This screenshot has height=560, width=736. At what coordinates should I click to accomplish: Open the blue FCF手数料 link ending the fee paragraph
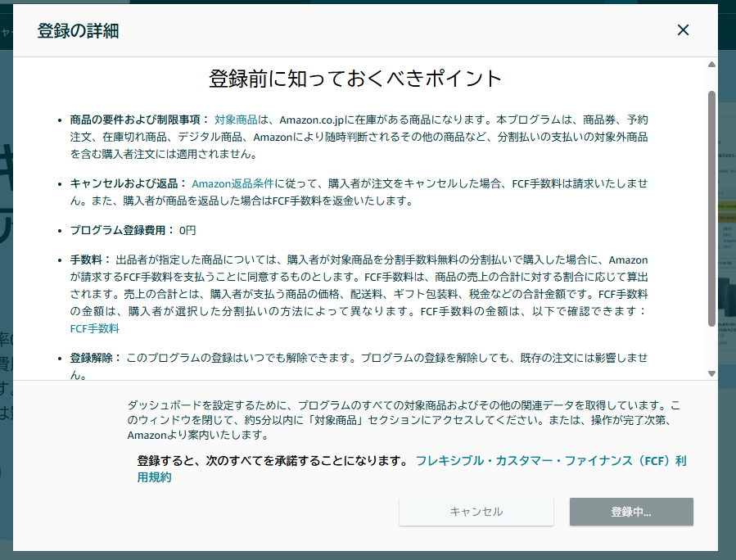coord(95,328)
